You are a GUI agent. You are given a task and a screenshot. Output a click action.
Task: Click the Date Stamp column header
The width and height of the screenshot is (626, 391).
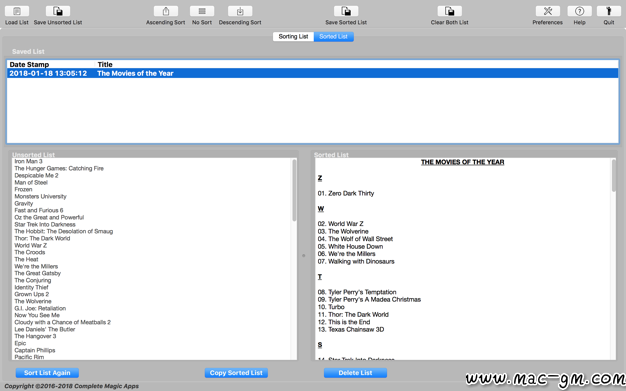(51, 64)
